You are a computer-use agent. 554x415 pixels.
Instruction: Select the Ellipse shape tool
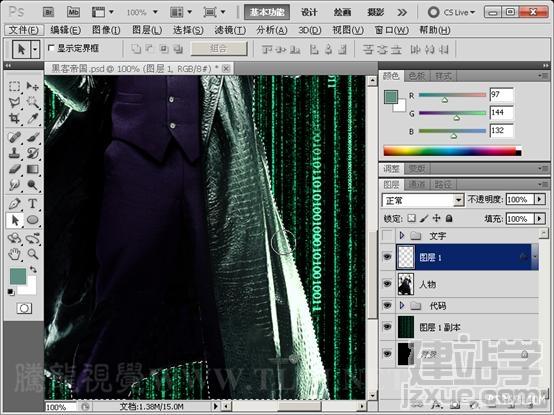[x=33, y=220]
